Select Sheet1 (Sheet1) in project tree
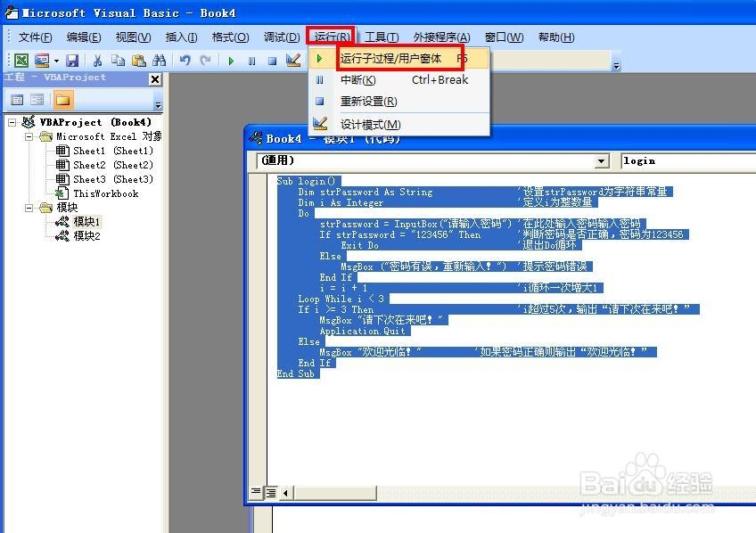Viewport: 756px width, 533px height. coord(113,151)
